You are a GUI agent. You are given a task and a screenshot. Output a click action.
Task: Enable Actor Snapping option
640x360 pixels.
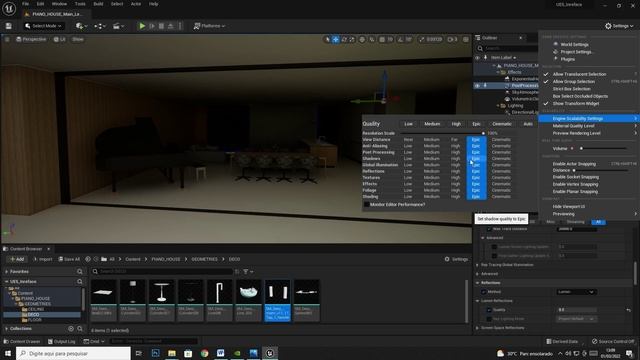574,164
